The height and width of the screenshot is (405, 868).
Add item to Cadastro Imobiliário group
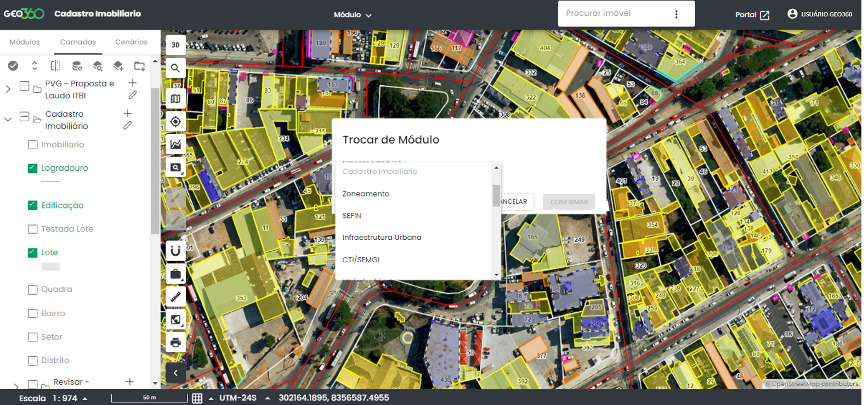(x=128, y=113)
